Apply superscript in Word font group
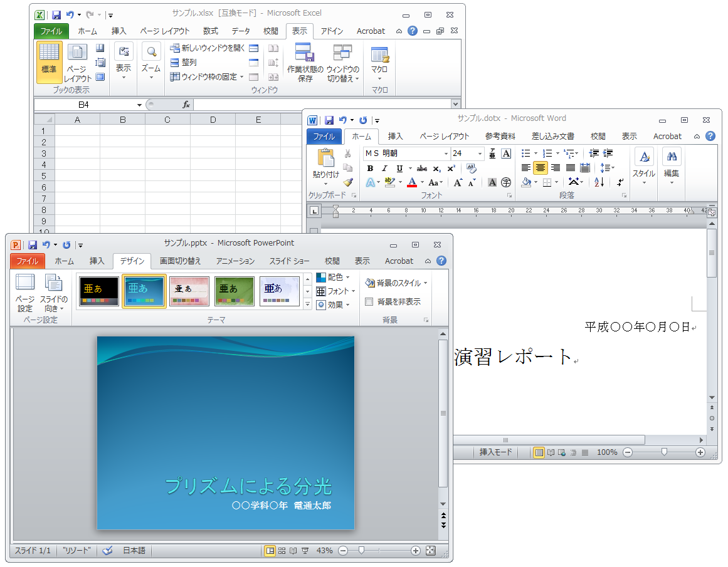728x567 pixels. 451,169
